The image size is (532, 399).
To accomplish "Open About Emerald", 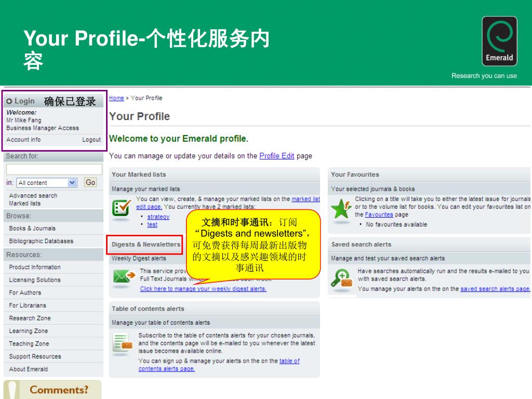I will [x=29, y=369].
